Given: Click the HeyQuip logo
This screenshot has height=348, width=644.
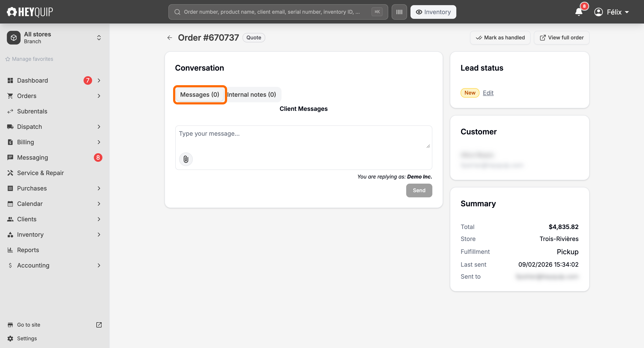Looking at the screenshot, I should (x=30, y=12).
